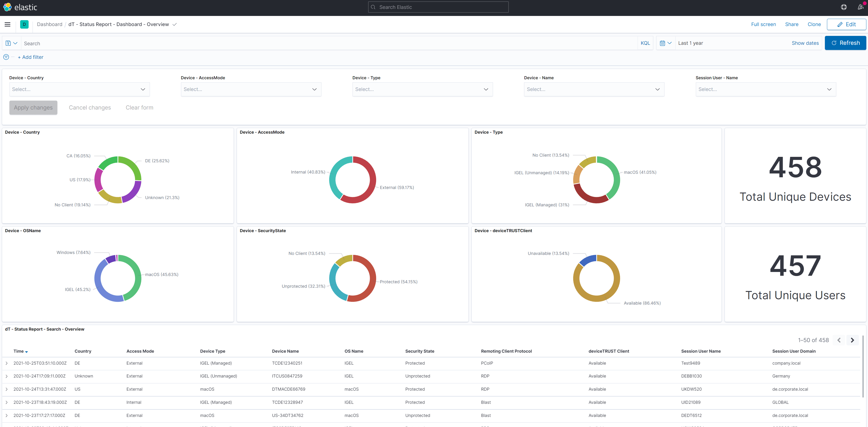This screenshot has width=868, height=427.
Task: Toggle Show dates in the time bar
Action: (x=805, y=43)
